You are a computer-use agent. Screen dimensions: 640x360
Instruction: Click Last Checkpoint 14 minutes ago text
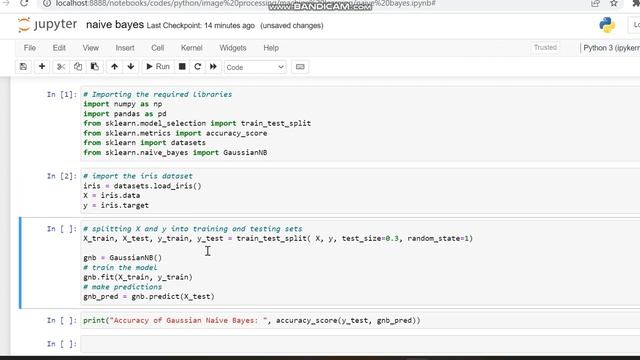click(x=200, y=25)
